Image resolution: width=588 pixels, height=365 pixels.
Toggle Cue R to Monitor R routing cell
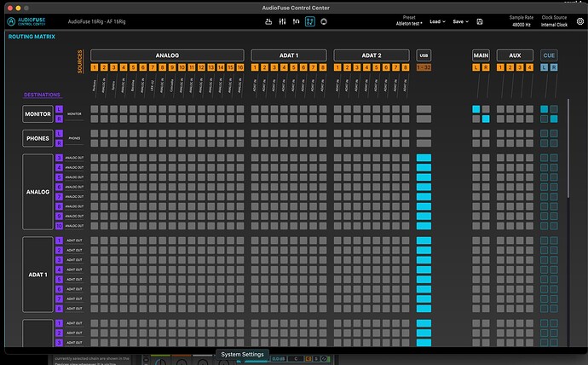pos(554,119)
